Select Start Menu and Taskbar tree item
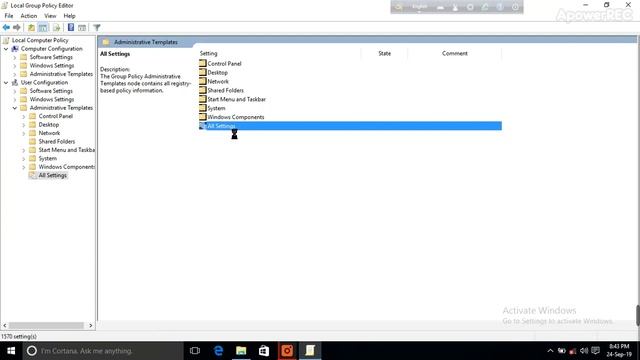 pyautogui.click(x=67, y=150)
